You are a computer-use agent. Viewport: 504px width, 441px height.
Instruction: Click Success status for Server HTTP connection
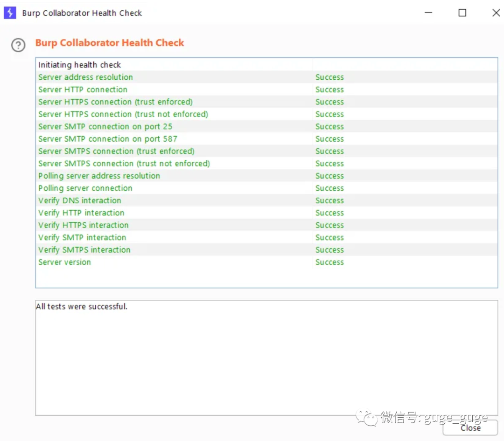pos(329,90)
